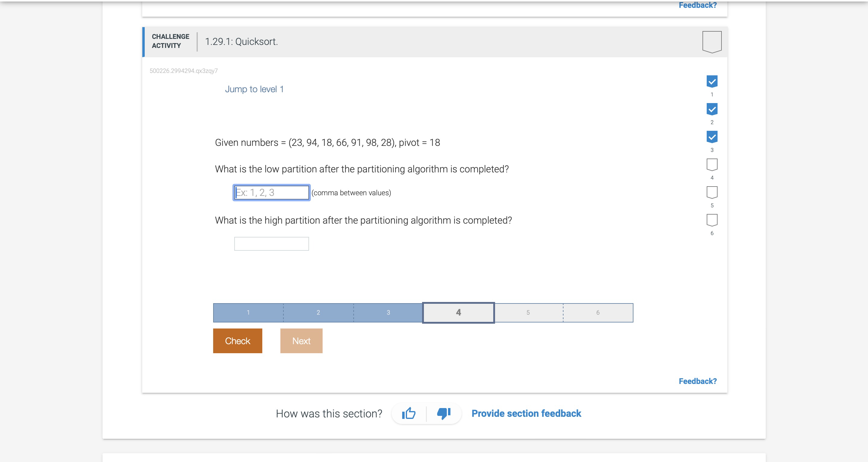The width and height of the screenshot is (868, 462).
Task: Open the Feedback? link near the section bottom
Action: click(x=697, y=381)
